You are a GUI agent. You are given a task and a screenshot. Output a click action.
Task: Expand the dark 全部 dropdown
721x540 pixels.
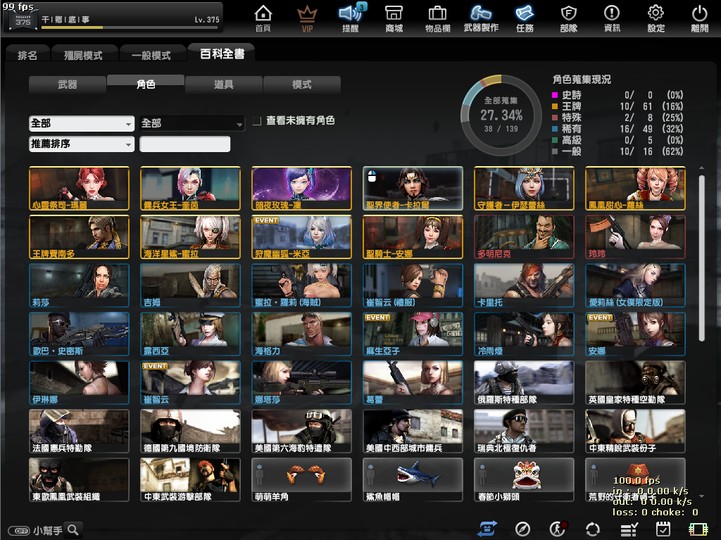(192, 123)
